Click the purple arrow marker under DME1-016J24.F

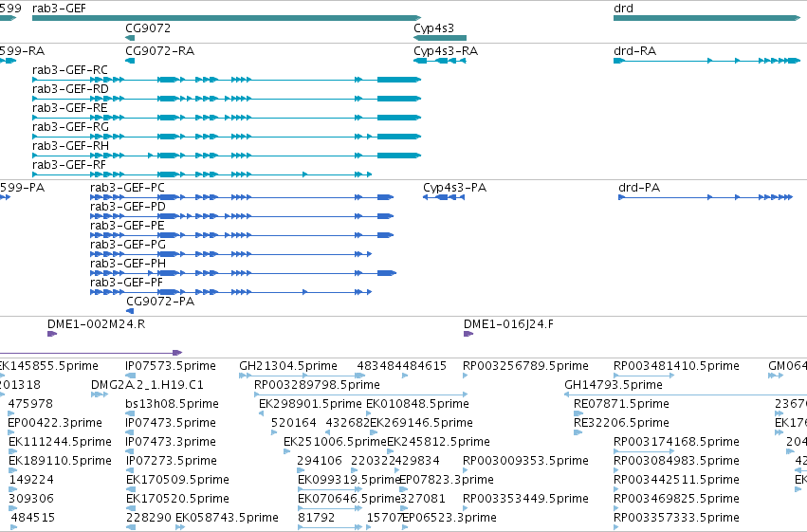click(468, 334)
